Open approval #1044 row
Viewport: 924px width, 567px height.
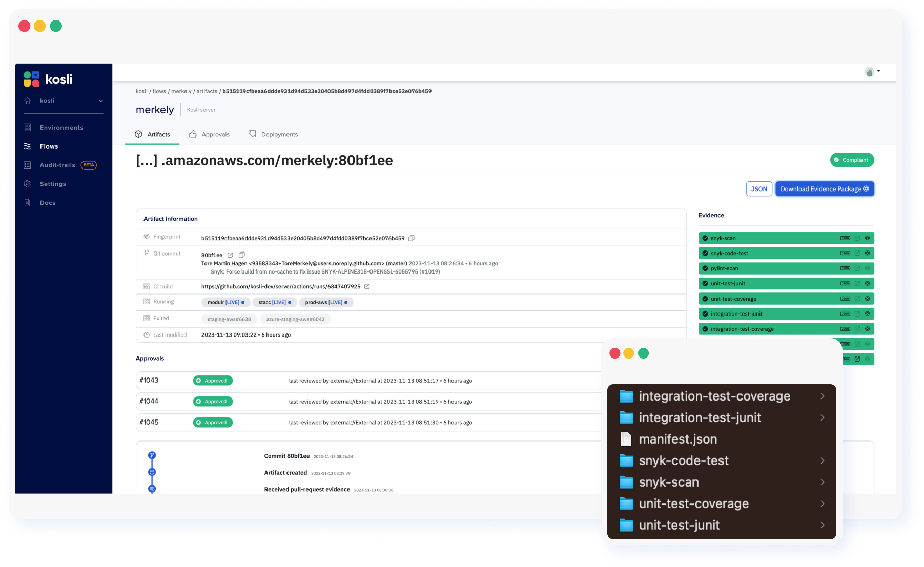pos(369,402)
